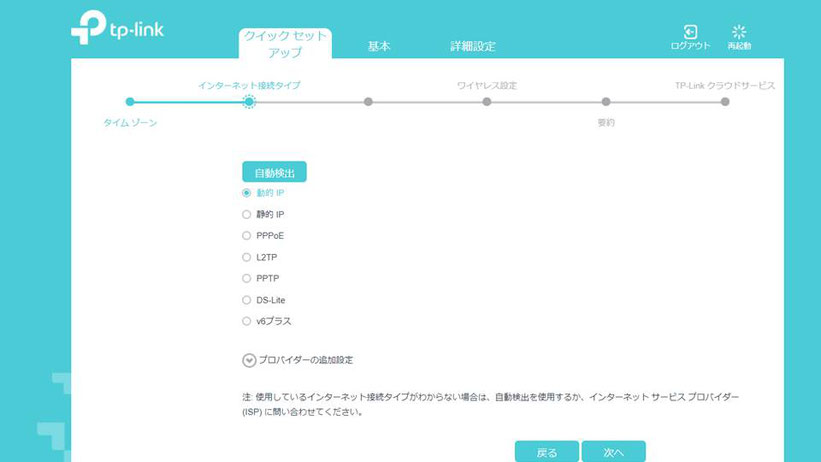This screenshot has height=462, width=821.
Task: Select the PPTP connection type
Action: click(x=247, y=279)
